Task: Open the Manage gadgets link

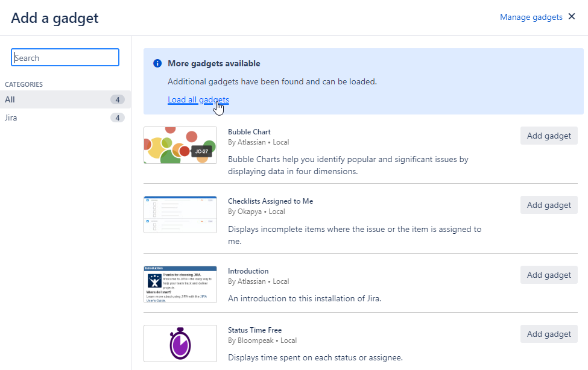Action: click(531, 17)
